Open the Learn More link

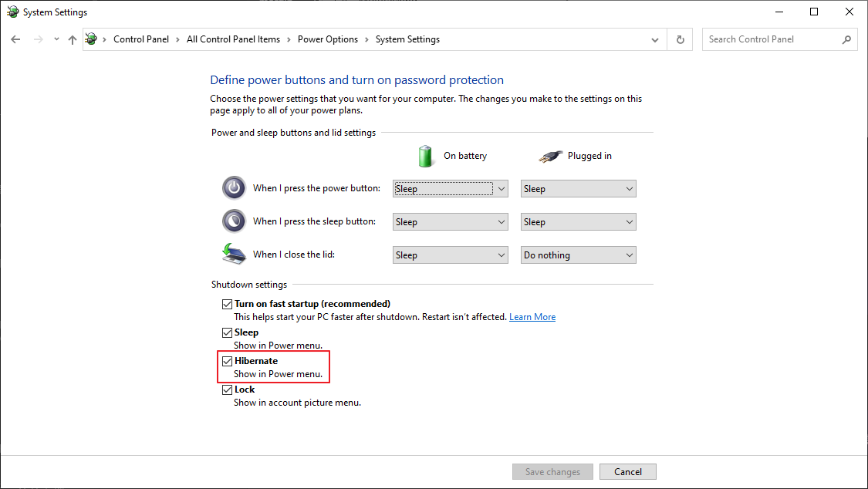click(x=532, y=317)
